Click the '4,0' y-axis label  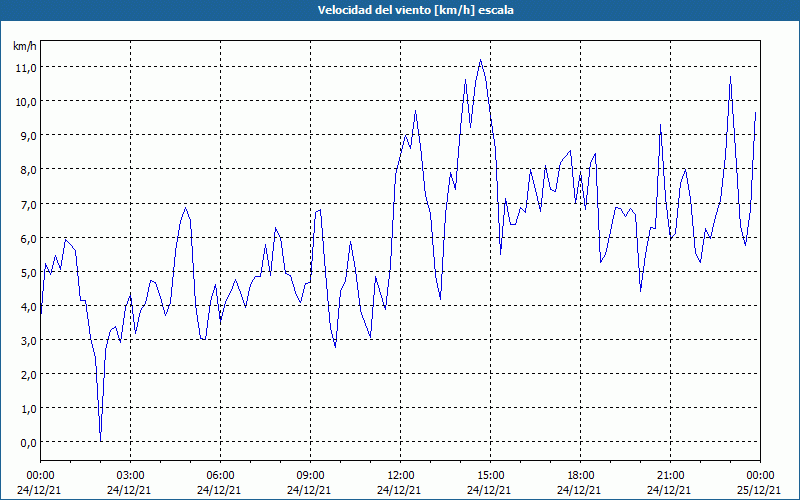(x=29, y=307)
